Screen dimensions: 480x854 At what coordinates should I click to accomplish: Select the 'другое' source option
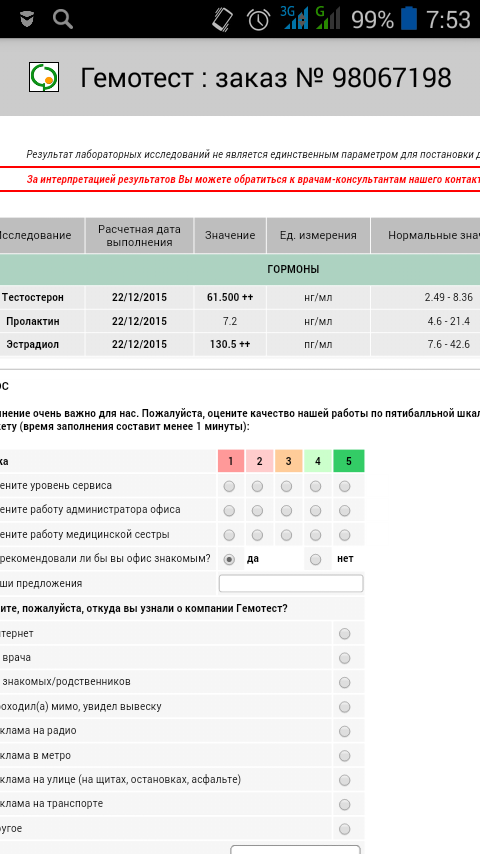pyautogui.click(x=344, y=829)
